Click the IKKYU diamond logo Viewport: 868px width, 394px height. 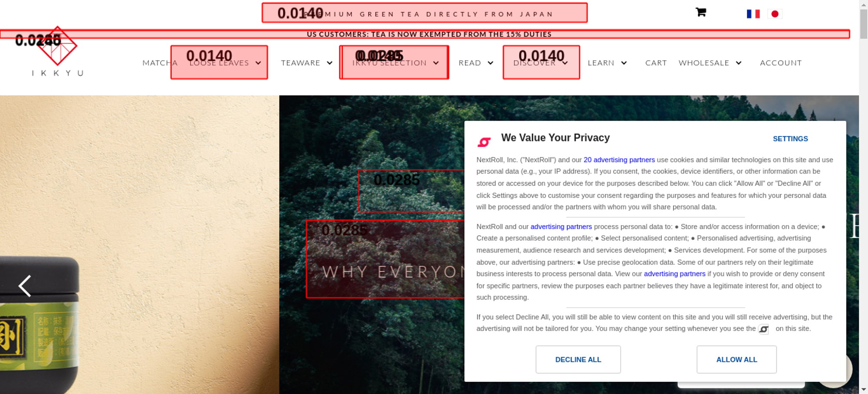pyautogui.click(x=57, y=46)
